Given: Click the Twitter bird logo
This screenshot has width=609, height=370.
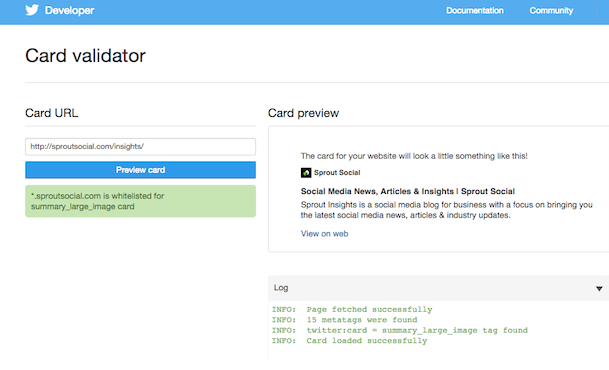Looking at the screenshot, I should click(32, 10).
